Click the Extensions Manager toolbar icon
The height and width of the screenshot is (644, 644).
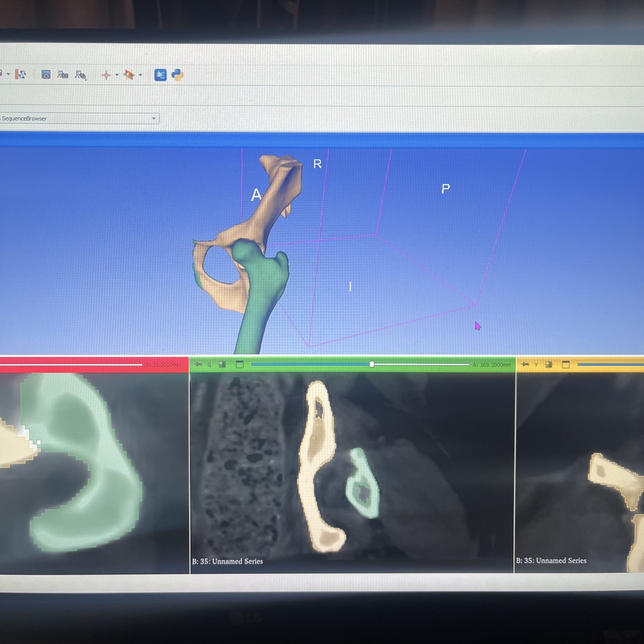pos(160,75)
